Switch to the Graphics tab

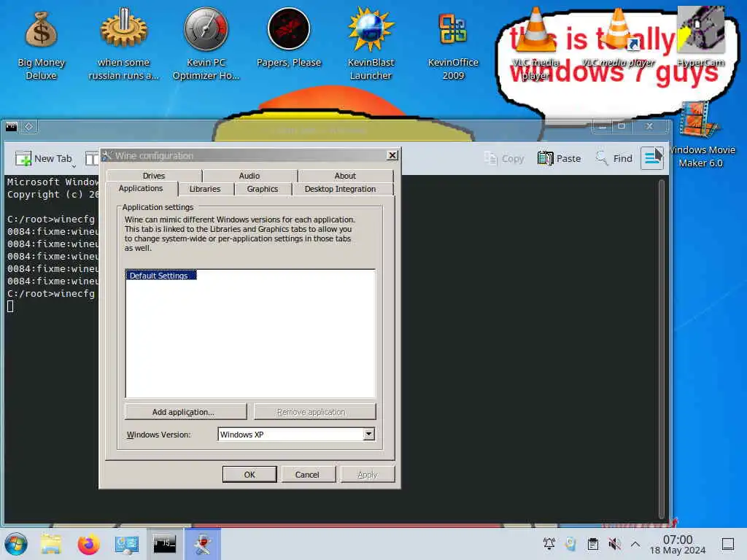(x=262, y=189)
